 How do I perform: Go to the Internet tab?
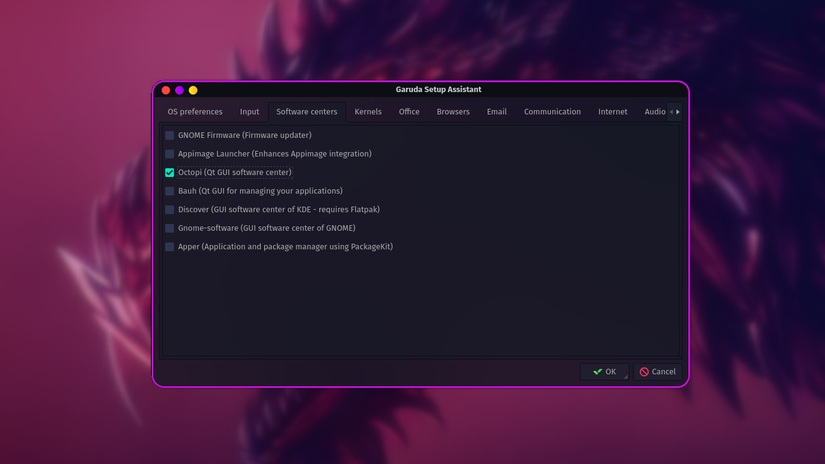pyautogui.click(x=612, y=112)
